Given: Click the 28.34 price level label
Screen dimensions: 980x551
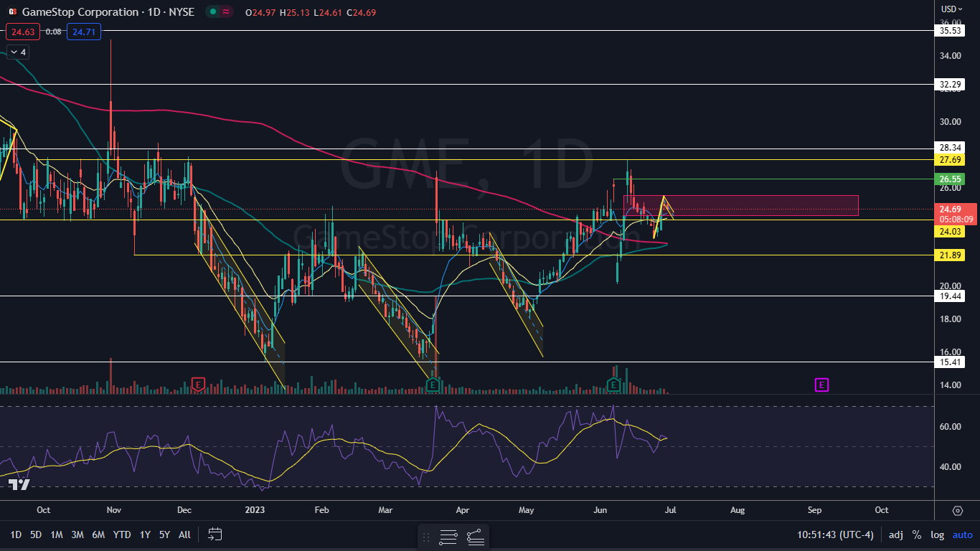Looking at the screenshot, I should pyautogui.click(x=949, y=148).
